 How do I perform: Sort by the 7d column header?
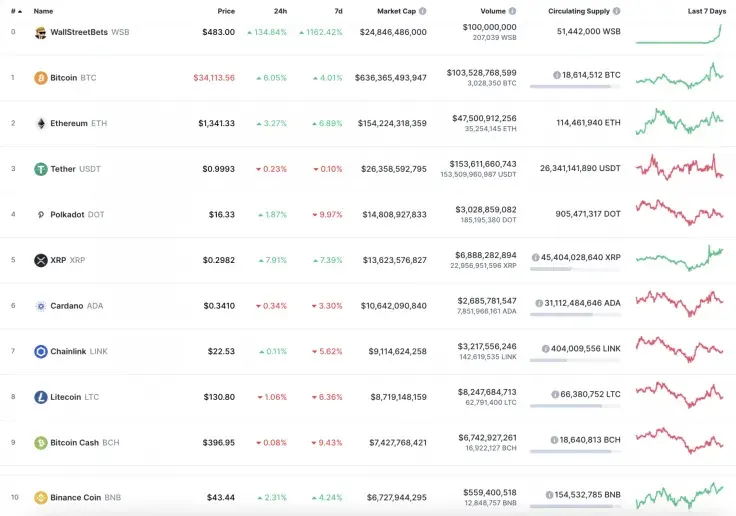pyautogui.click(x=336, y=11)
